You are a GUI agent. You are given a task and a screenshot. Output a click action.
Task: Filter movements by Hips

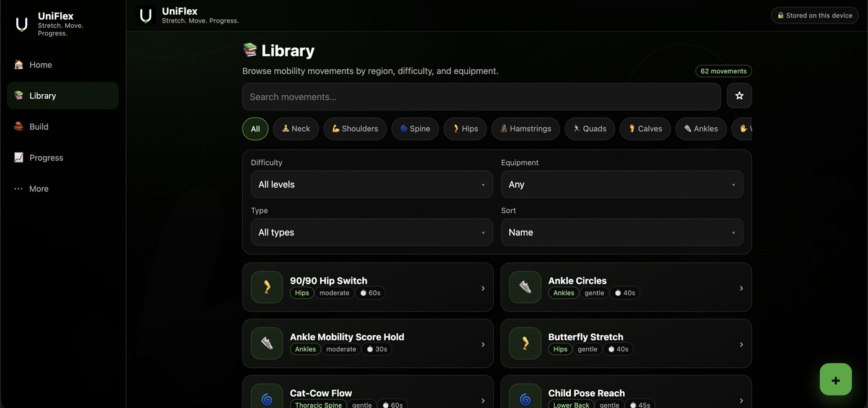(465, 129)
